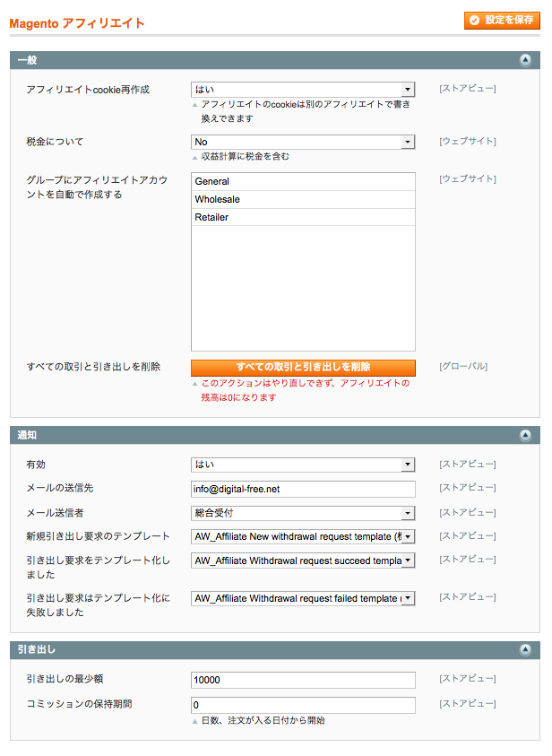Select Wholesale in the group list
This screenshot has width=552, height=756.
tap(303, 199)
